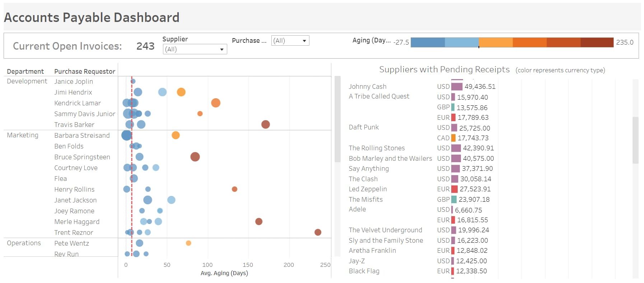The width and height of the screenshot is (644, 283).
Task: Select the Adele supplier label
Action: click(357, 209)
